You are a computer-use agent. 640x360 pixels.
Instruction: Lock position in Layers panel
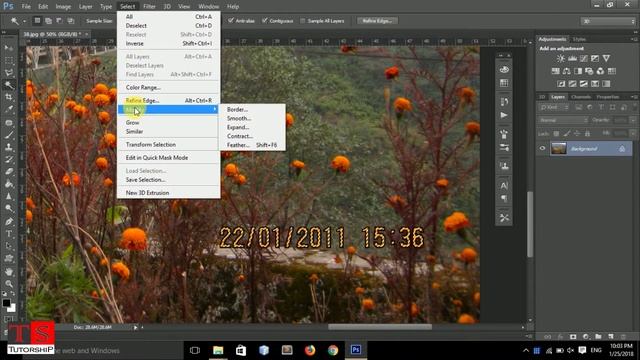577,133
